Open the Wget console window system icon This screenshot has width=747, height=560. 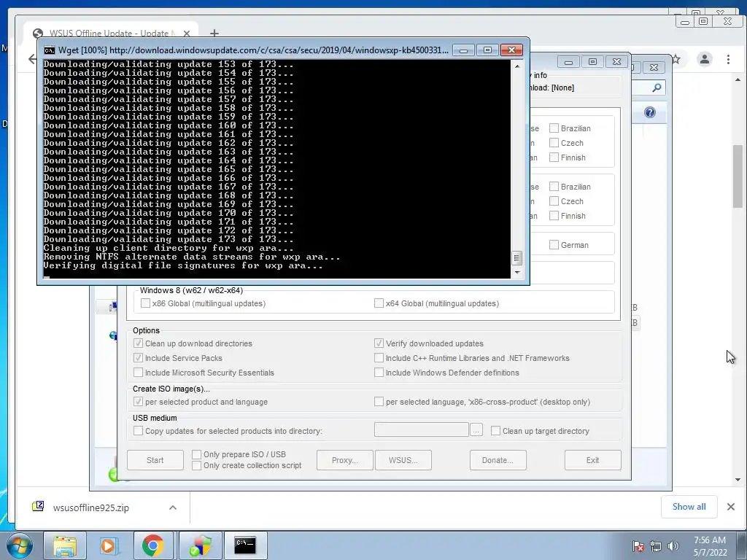coord(49,50)
